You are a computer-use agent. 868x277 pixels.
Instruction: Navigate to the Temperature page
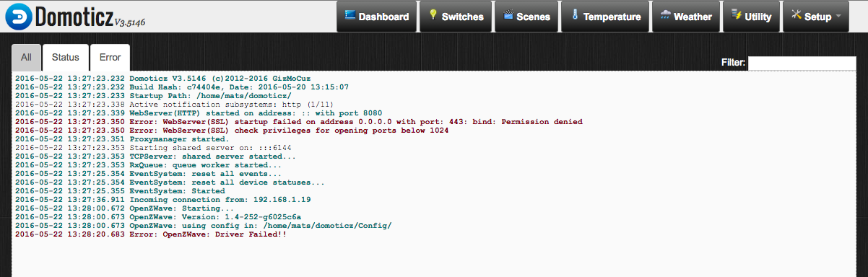(604, 17)
